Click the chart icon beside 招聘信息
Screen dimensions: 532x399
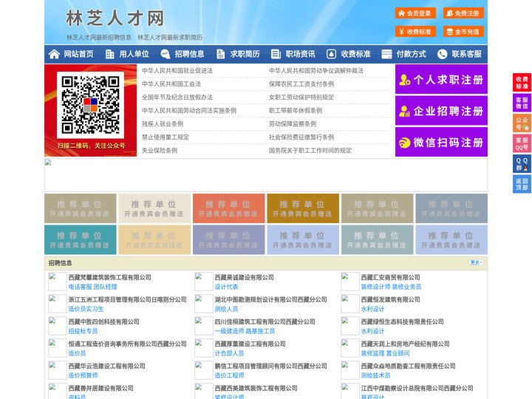click(166, 54)
